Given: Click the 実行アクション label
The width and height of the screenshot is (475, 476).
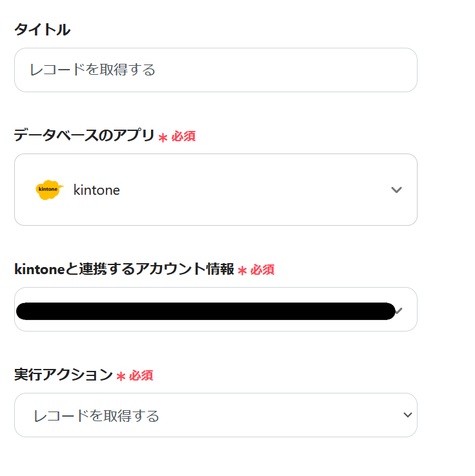Looking at the screenshot, I should click(x=63, y=375).
